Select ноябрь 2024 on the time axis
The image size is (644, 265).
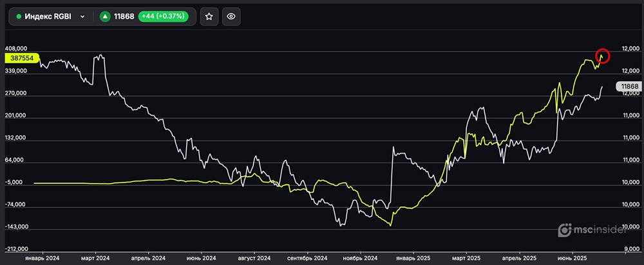click(x=361, y=259)
